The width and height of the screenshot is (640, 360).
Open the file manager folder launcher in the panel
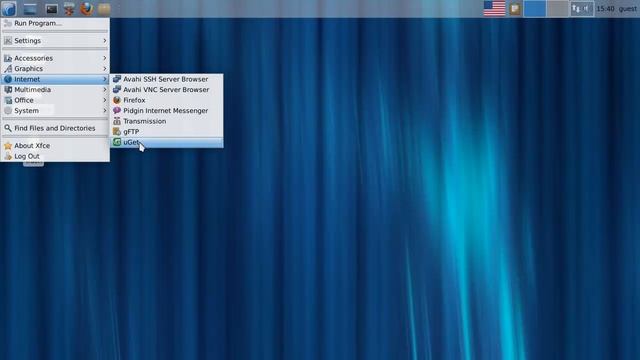104,9
